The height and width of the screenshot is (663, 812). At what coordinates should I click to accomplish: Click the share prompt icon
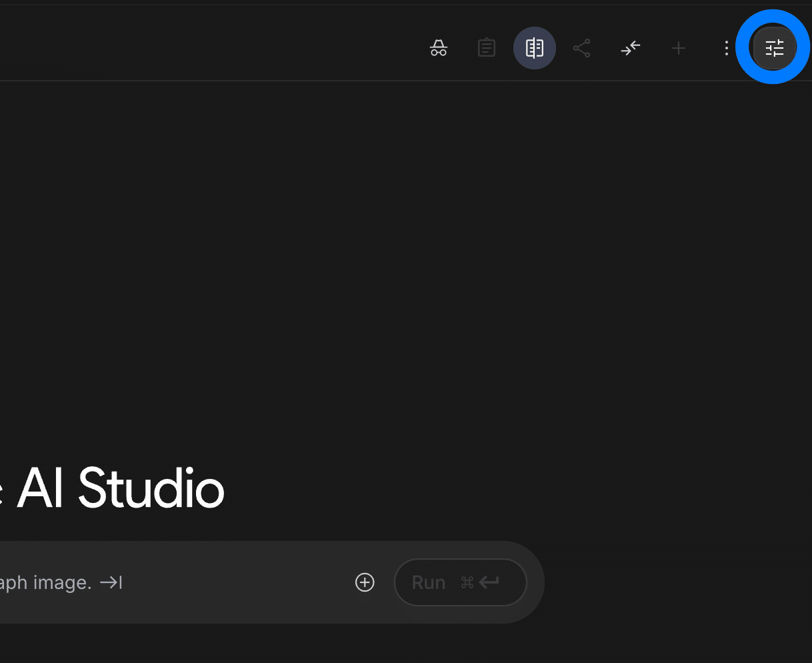click(582, 48)
